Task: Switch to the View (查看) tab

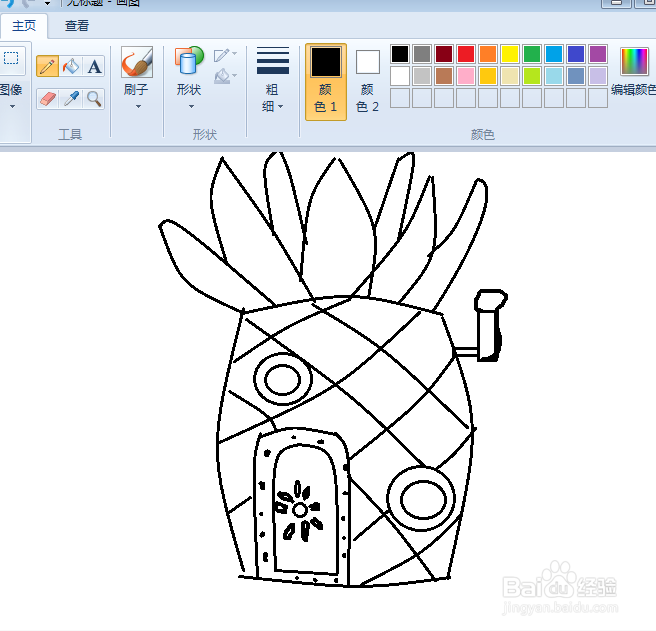Action: 77,26
